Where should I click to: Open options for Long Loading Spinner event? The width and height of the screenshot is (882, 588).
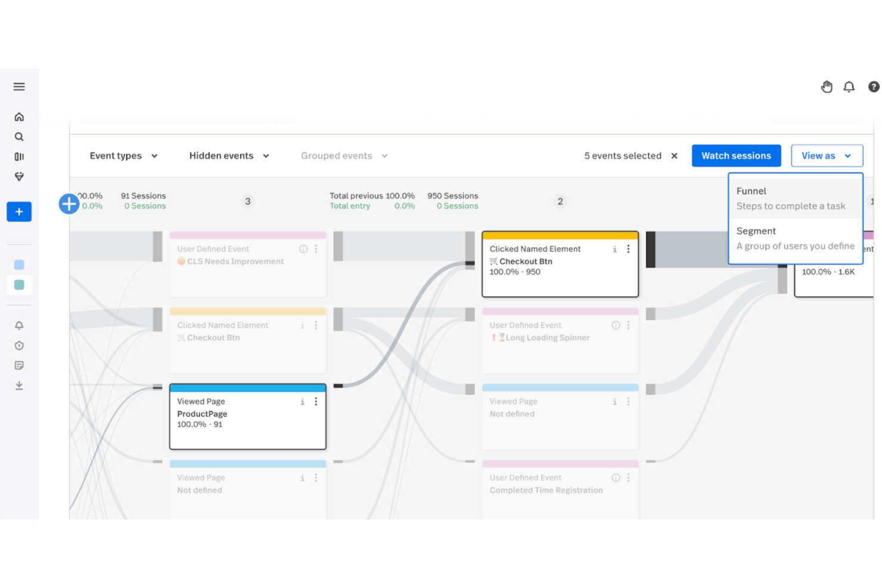628,325
